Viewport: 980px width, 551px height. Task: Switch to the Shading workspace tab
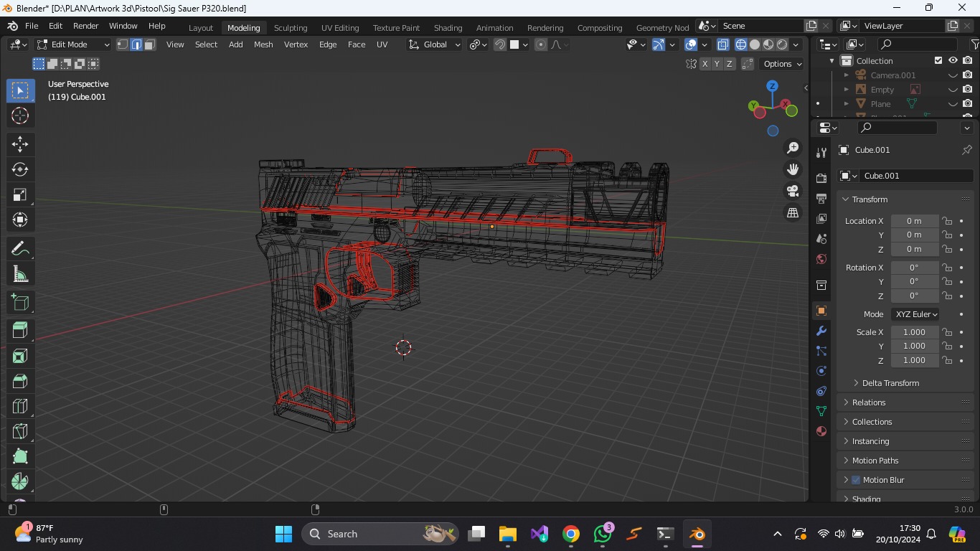tap(448, 28)
